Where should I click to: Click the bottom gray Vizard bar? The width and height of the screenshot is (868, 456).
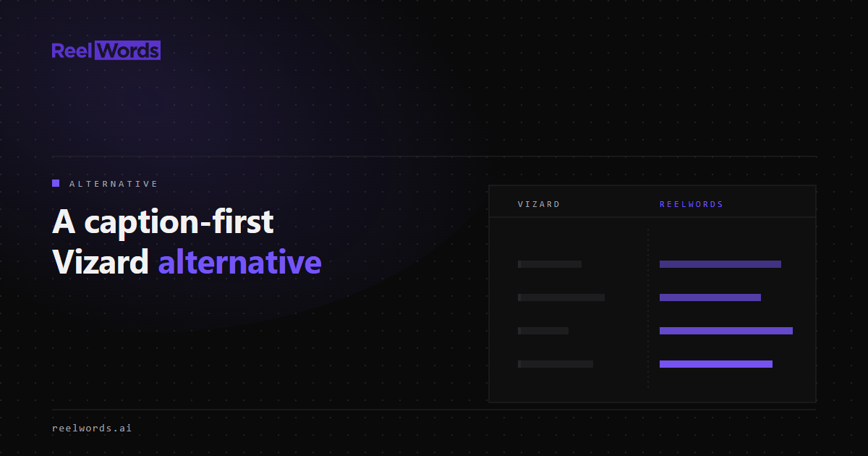pyautogui.click(x=556, y=364)
